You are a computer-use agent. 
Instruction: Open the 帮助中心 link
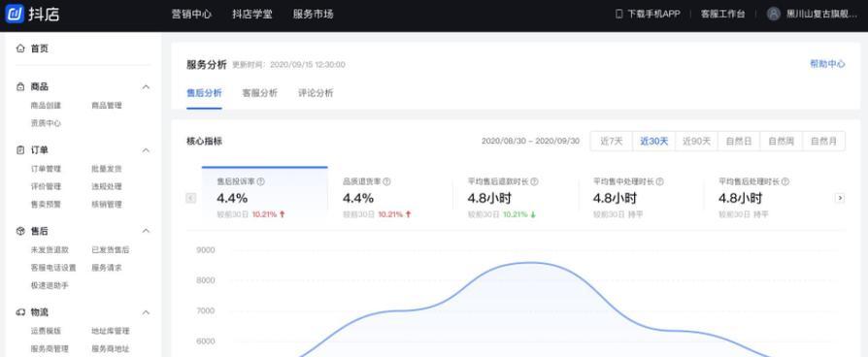pos(827,64)
